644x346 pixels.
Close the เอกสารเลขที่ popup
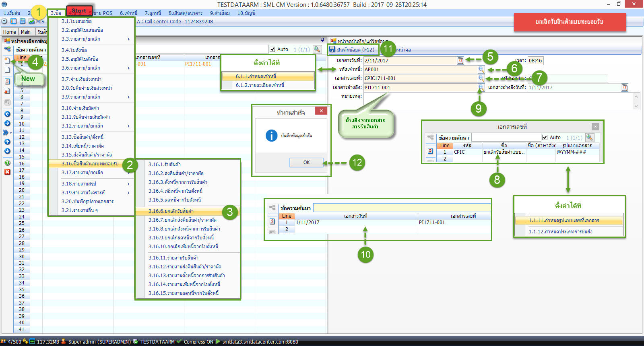(x=595, y=126)
